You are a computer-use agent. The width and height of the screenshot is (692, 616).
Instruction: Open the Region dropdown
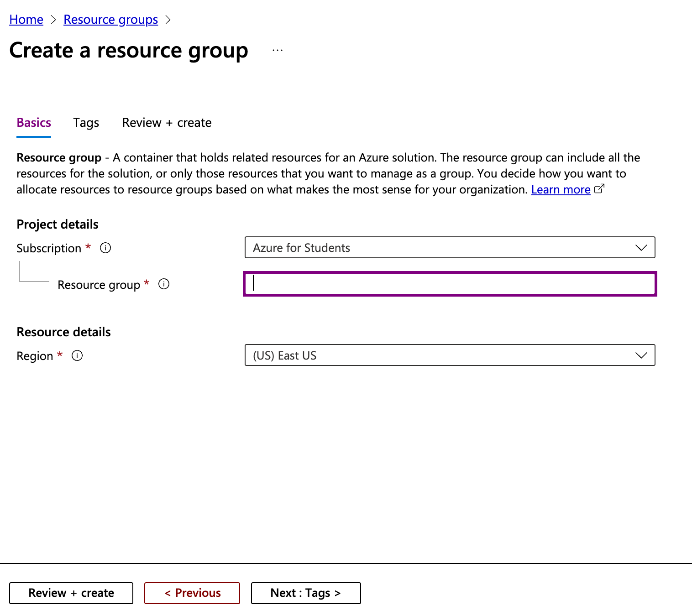(450, 355)
